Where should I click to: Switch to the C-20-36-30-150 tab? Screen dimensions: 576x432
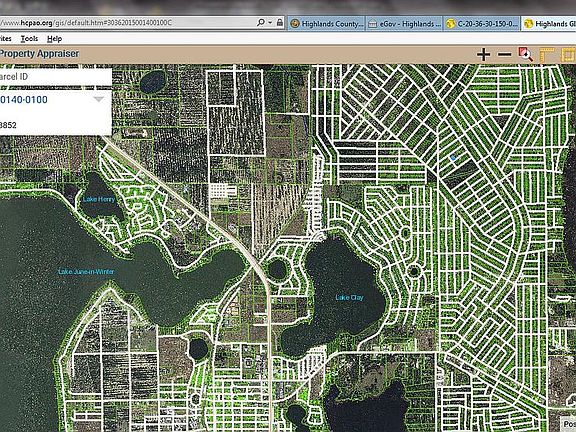tap(482, 24)
